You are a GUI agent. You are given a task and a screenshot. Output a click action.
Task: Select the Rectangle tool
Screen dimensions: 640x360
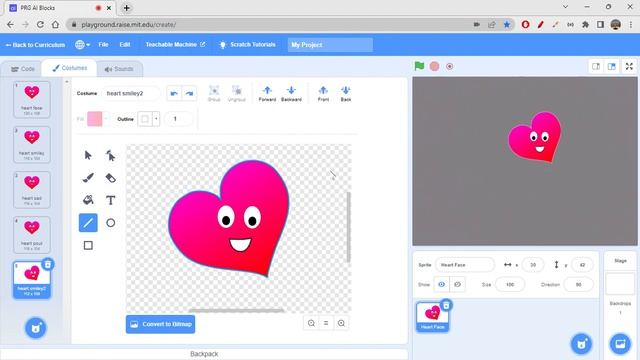tap(88, 245)
